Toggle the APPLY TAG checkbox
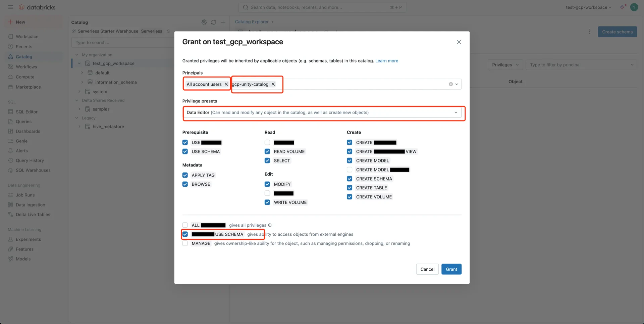644x324 pixels. coord(185,175)
